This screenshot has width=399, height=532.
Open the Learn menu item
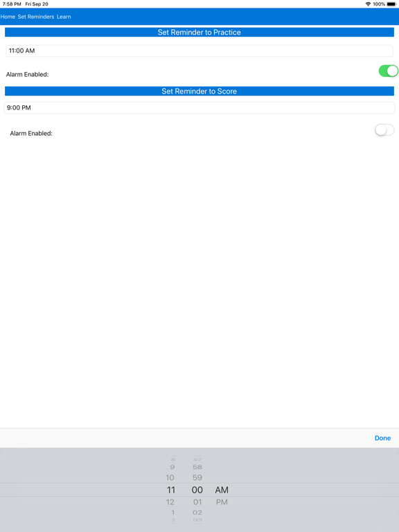[x=64, y=17]
